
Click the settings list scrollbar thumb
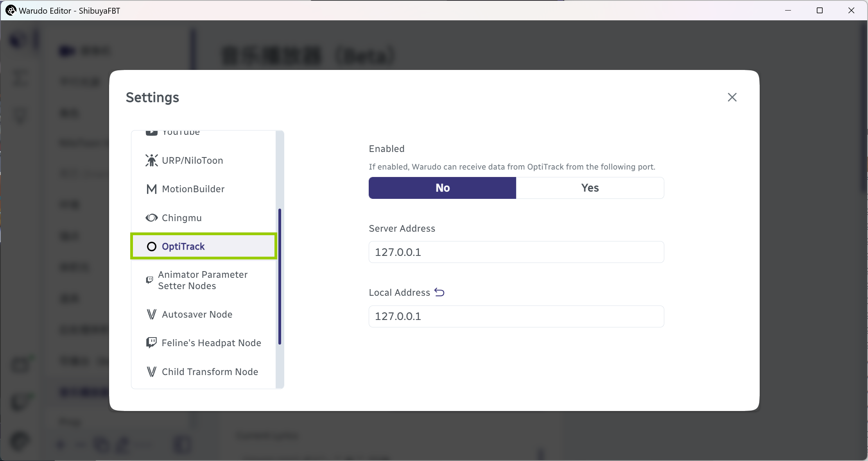[280, 277]
